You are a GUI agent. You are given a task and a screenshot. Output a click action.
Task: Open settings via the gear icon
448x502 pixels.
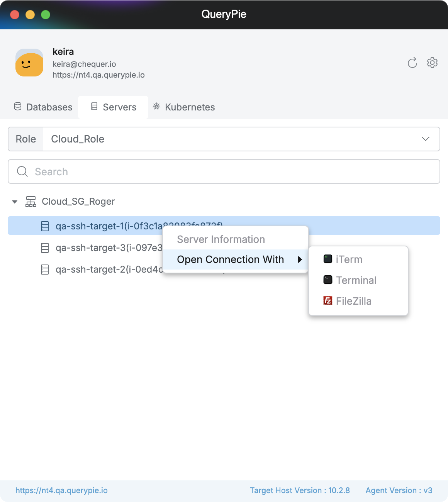432,63
